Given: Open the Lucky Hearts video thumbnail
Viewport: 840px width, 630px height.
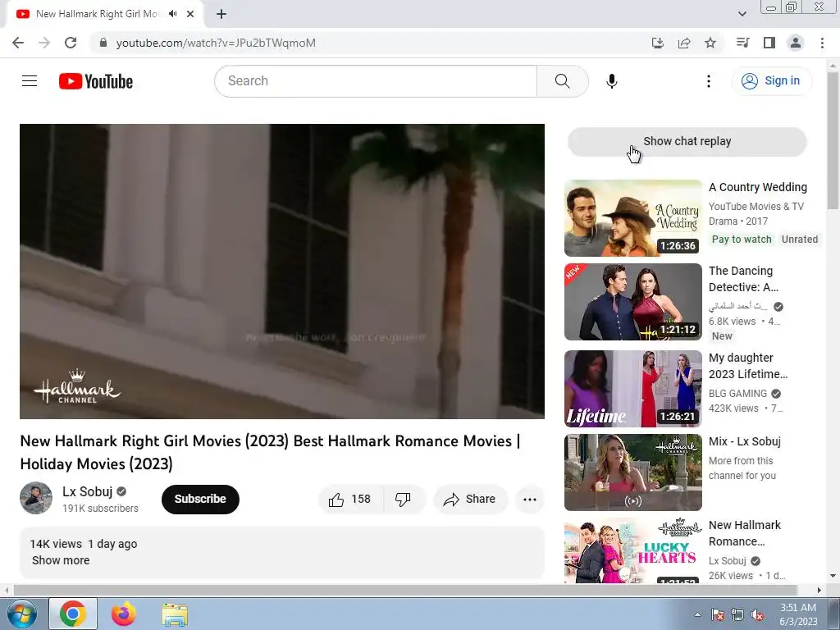Looking at the screenshot, I should pyautogui.click(x=632, y=550).
